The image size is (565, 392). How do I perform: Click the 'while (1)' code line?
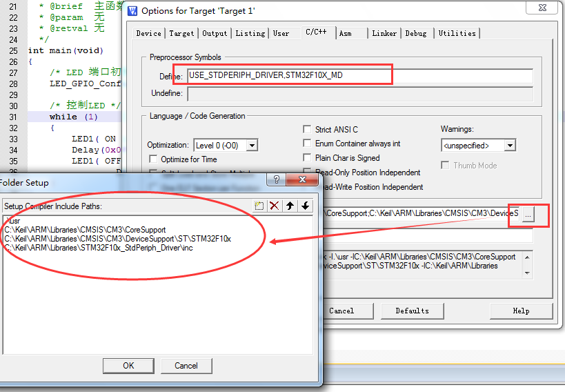(x=74, y=117)
